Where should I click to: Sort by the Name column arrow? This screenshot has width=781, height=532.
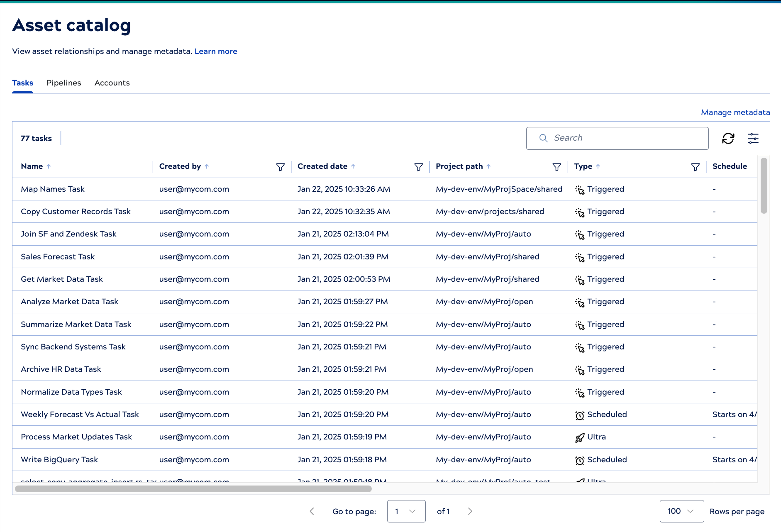tap(49, 166)
